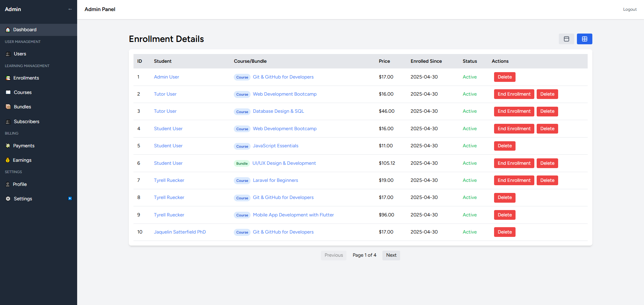Click the Enrolled Since column header
Image resolution: width=644 pixels, height=305 pixels.
426,61
